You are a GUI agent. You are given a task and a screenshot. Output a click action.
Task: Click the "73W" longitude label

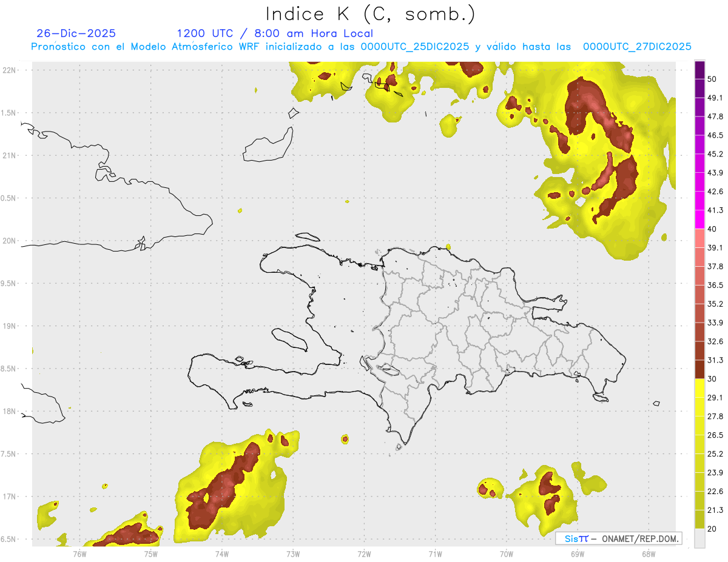pyautogui.click(x=293, y=554)
